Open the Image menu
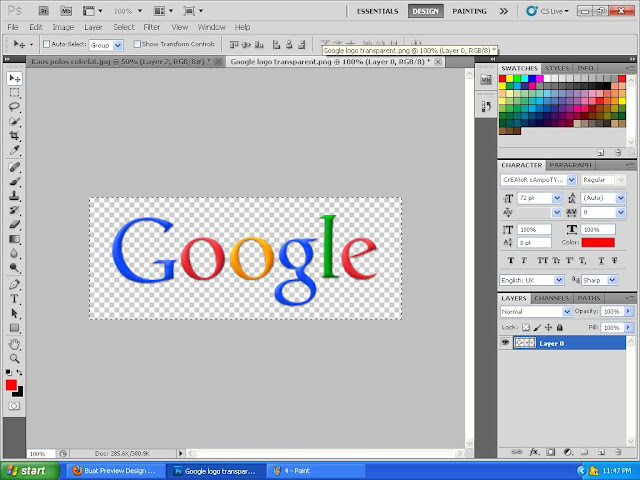The image size is (640, 480). 63,27
